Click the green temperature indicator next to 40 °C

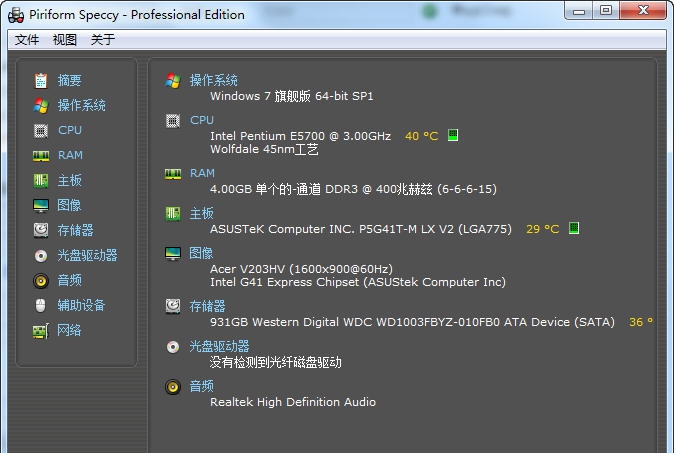click(x=453, y=135)
